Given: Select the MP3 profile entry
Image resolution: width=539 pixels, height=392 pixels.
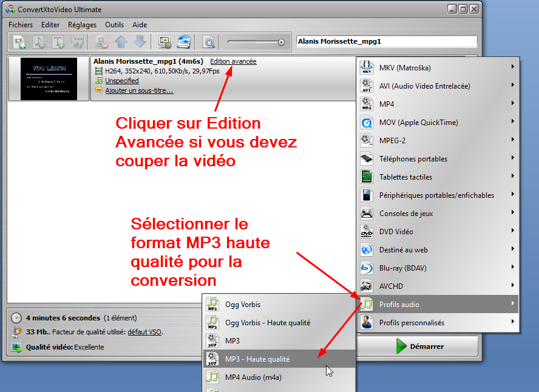Looking at the screenshot, I should 279,341.
